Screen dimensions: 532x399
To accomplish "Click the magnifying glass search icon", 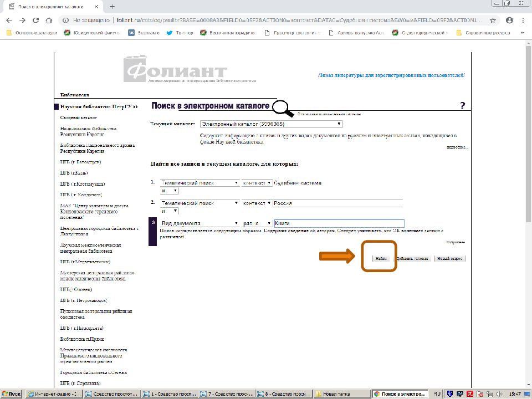I will pos(283,107).
